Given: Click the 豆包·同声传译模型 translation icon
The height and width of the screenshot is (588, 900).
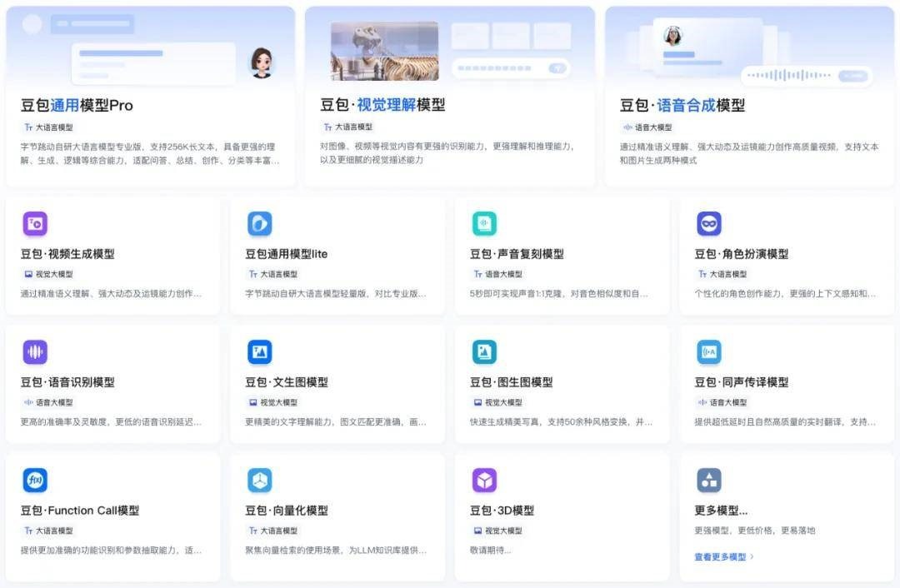Looking at the screenshot, I should click(709, 352).
